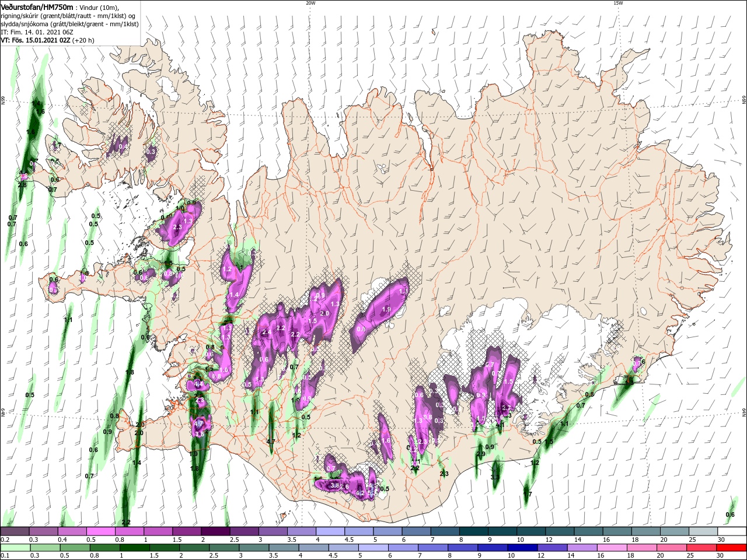Image resolution: width=747 pixels, height=560 pixels.
Task: Click the 0.6 value in the bottom-right sea corner
Action: pos(730,514)
